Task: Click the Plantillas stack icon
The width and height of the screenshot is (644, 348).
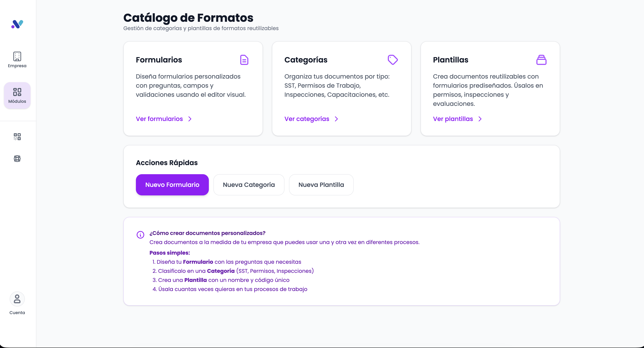Action: [541, 60]
